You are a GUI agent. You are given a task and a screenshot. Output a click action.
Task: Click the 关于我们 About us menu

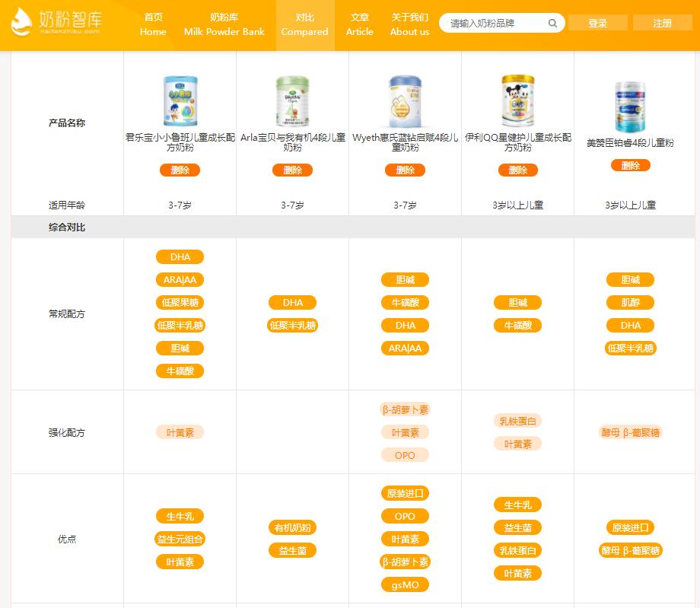[x=409, y=25]
